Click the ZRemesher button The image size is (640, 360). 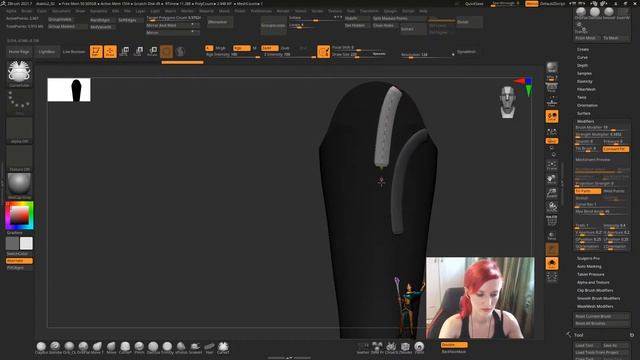220,22
